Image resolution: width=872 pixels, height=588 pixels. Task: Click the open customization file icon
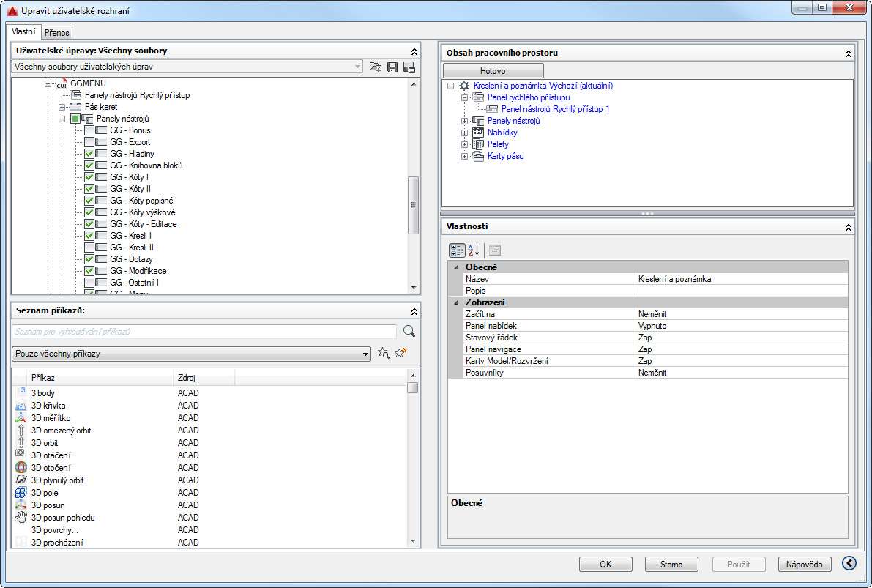376,67
